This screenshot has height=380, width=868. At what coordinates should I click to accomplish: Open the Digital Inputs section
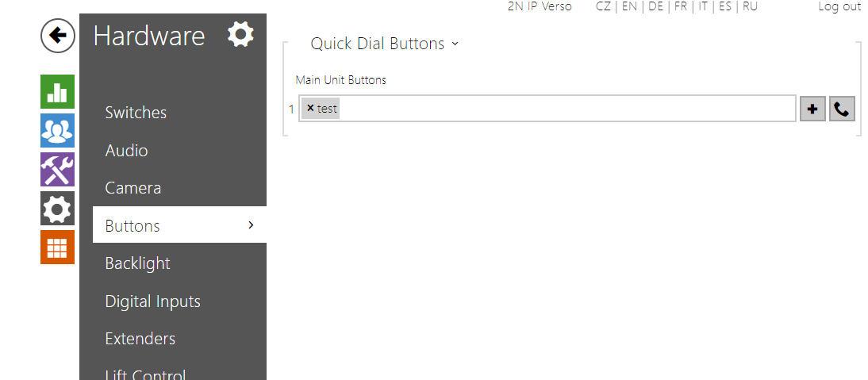(152, 301)
